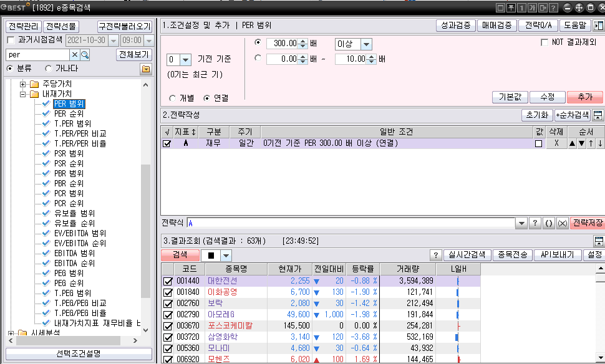605x364 pixels.
Task: Open the 09:00 time dropdown
Action: click(149, 41)
